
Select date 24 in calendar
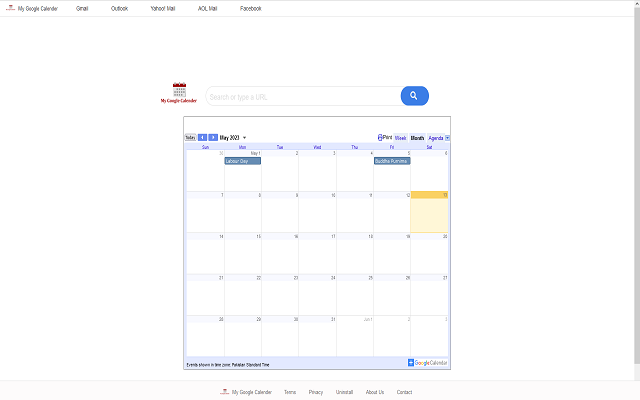(x=333, y=278)
